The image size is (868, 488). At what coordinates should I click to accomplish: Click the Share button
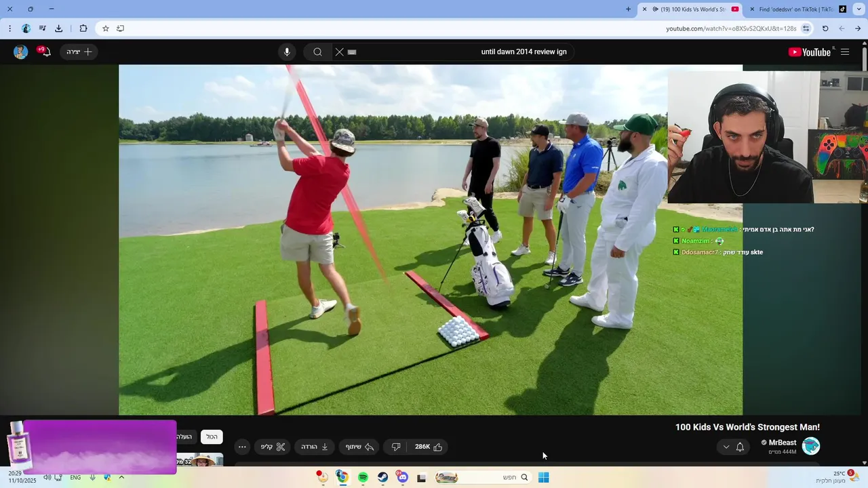click(359, 447)
